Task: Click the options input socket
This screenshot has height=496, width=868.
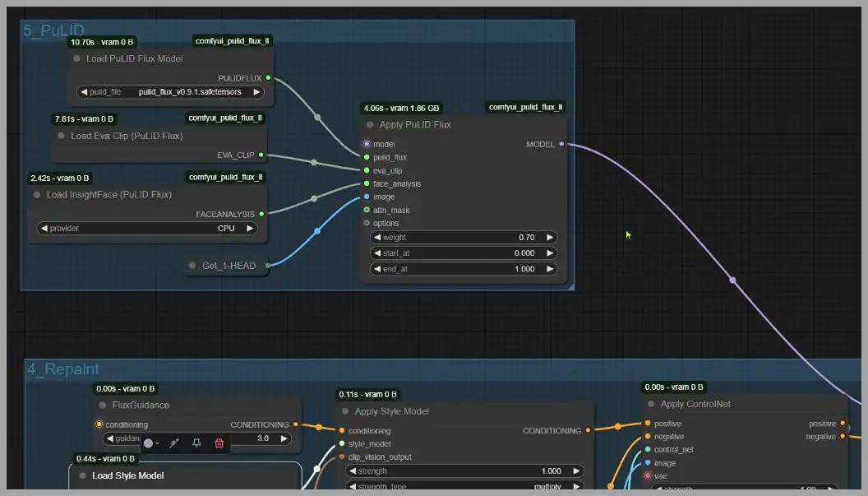Action: coord(367,224)
